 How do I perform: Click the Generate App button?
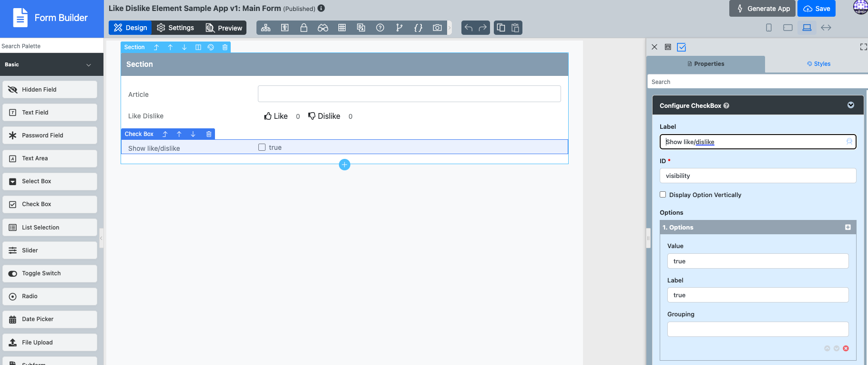point(762,9)
